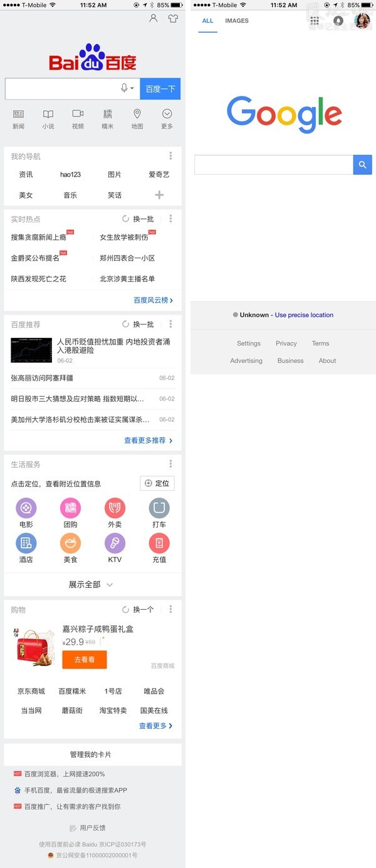Open Google apps grid icon

(x=315, y=21)
